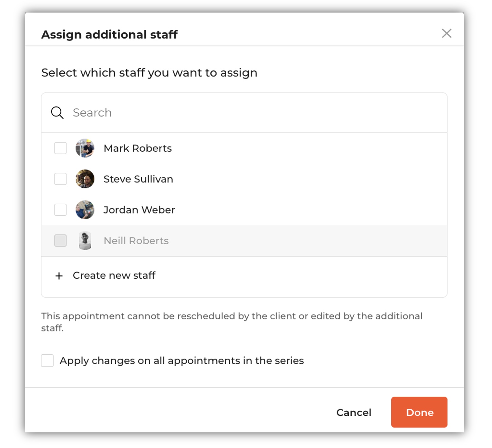This screenshot has width=492, height=448.
Task: Click the Cancel button
Action: [354, 412]
